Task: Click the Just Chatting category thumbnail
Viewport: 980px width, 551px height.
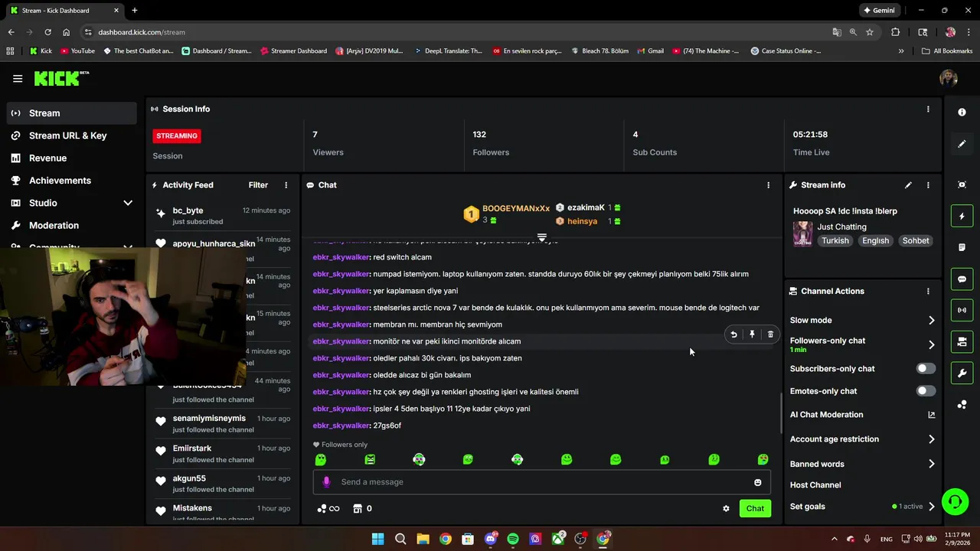Action: [802, 233]
